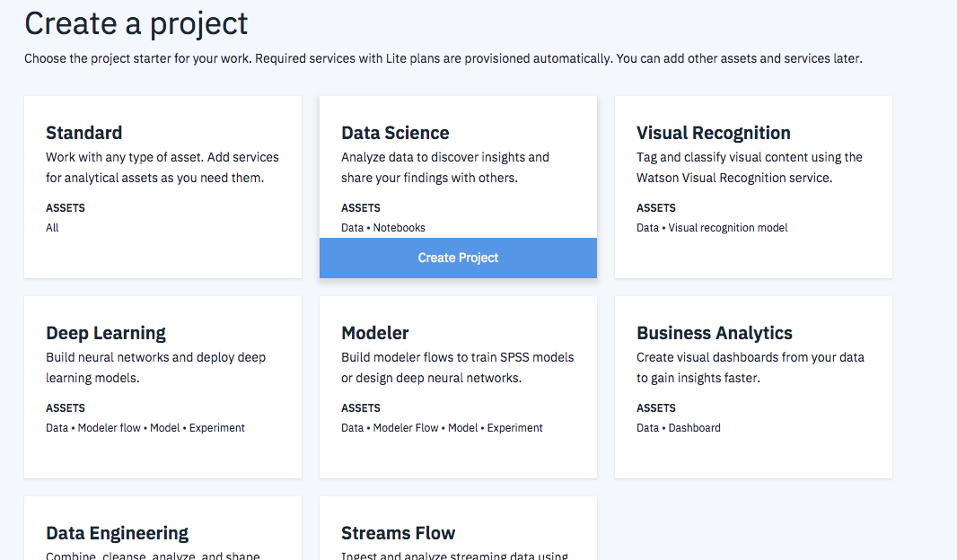Open the Deep Learning starter card

(x=162, y=387)
